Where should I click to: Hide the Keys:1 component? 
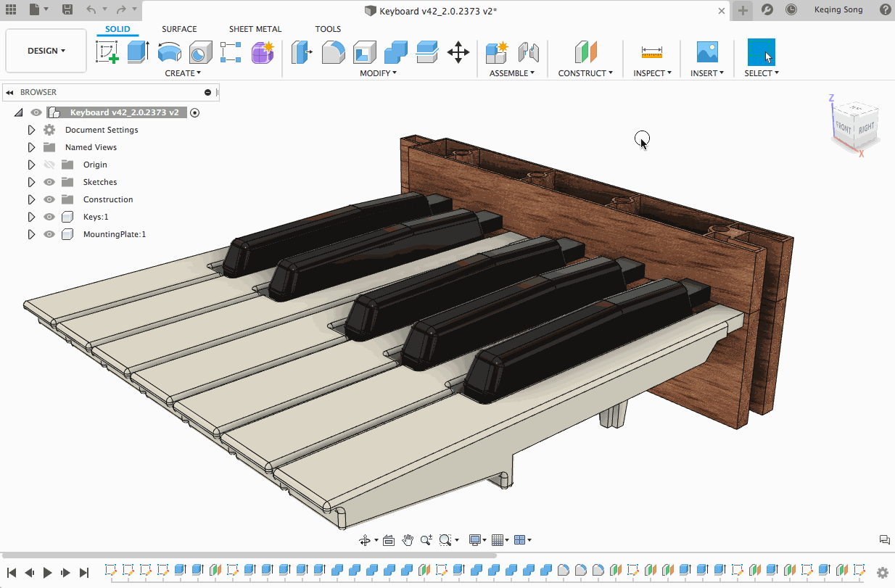(49, 217)
